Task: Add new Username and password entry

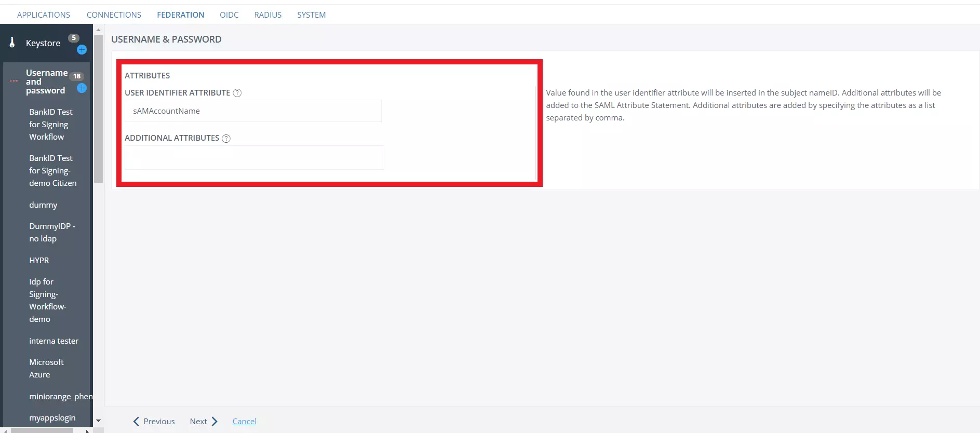Action: pyautogui.click(x=82, y=88)
